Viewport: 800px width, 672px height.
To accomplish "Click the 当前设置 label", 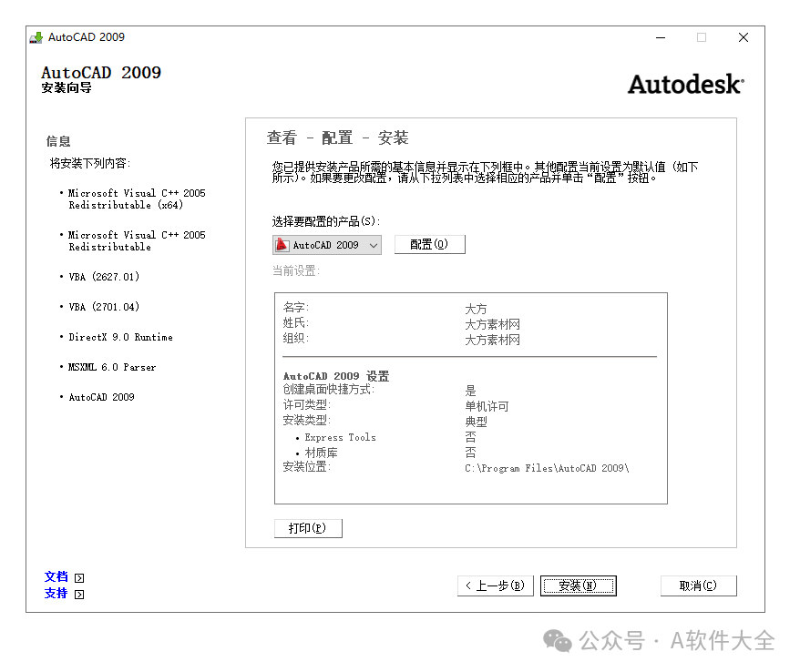I will 296,270.
